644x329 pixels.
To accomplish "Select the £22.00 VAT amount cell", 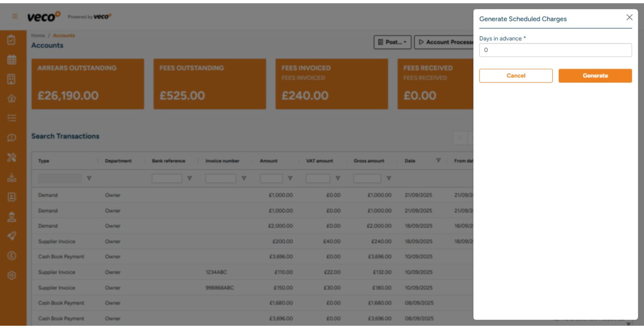I will (332, 272).
